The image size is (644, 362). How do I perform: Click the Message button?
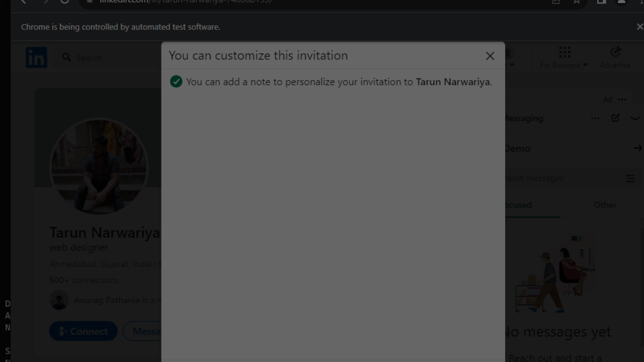click(148, 331)
